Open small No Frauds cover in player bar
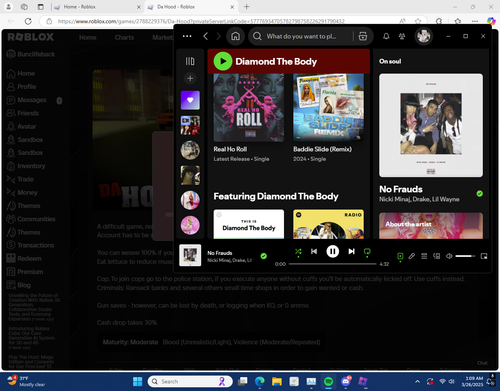 coord(190,255)
